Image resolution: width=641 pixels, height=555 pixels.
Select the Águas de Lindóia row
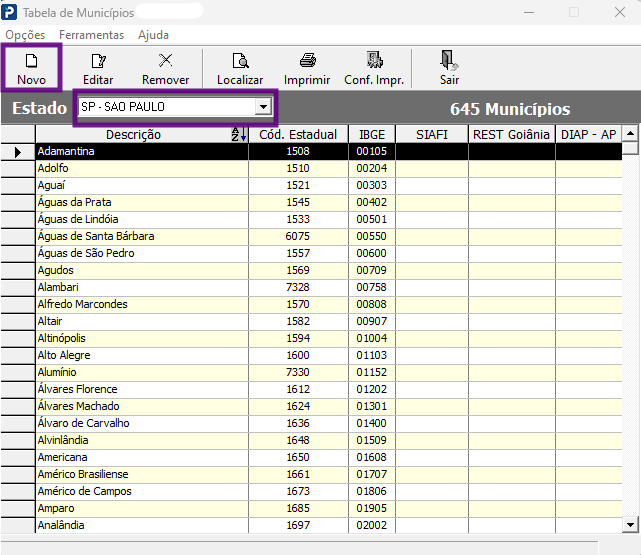pos(329,219)
